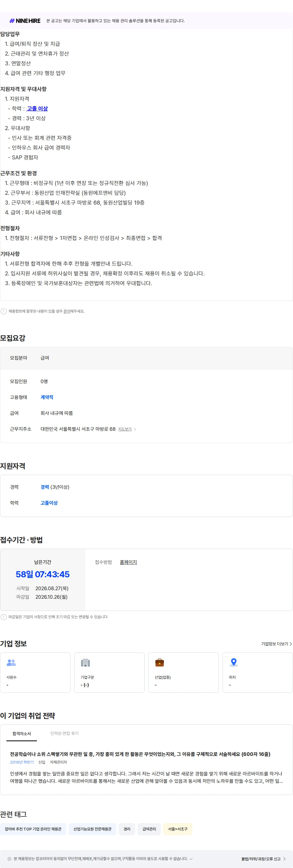Click the 대한민국 서울특별시 서초구 마방로 68 address
Viewport: 293px width, 868px height.
click(78, 429)
